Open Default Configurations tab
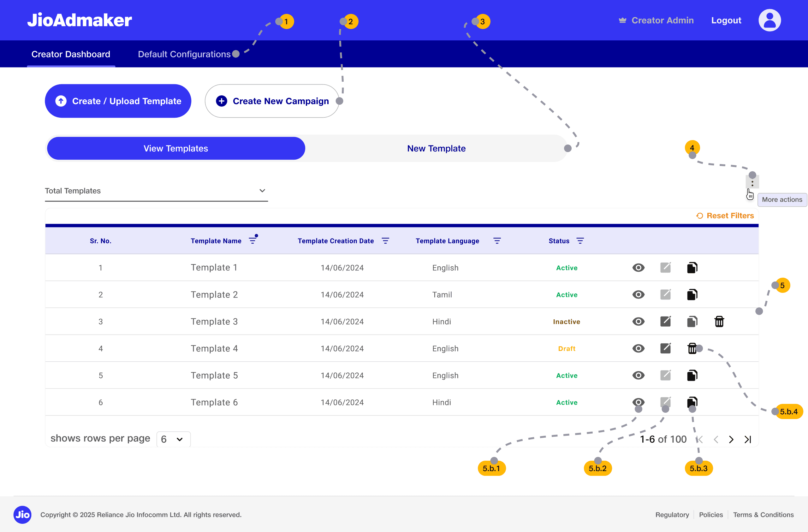This screenshot has width=808, height=532. click(x=184, y=54)
